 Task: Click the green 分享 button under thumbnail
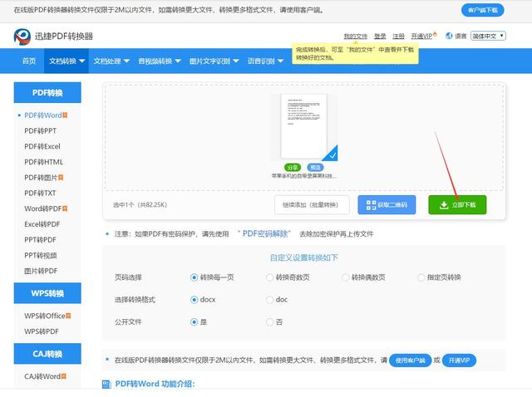(x=293, y=168)
